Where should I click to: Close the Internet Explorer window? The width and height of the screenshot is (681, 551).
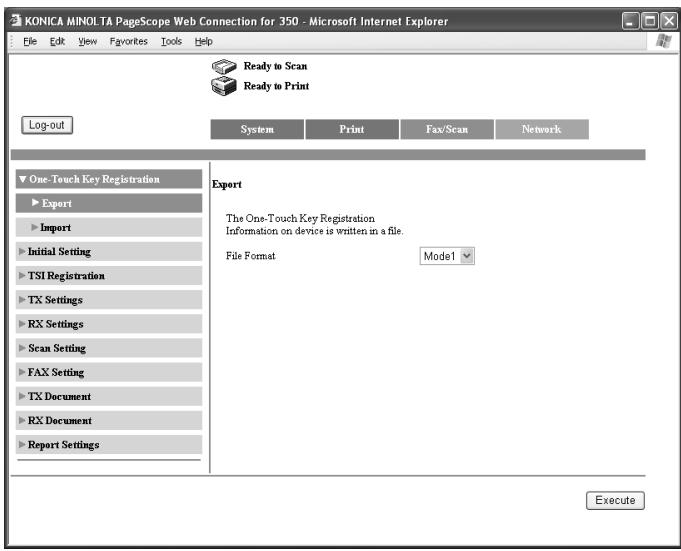pyautogui.click(x=669, y=21)
